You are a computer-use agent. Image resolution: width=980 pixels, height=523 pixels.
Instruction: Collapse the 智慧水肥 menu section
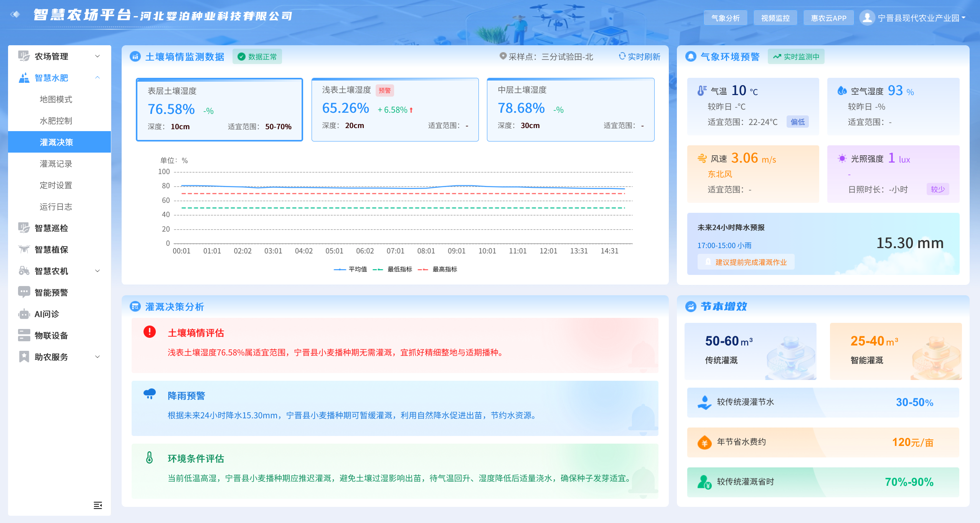[x=97, y=78]
